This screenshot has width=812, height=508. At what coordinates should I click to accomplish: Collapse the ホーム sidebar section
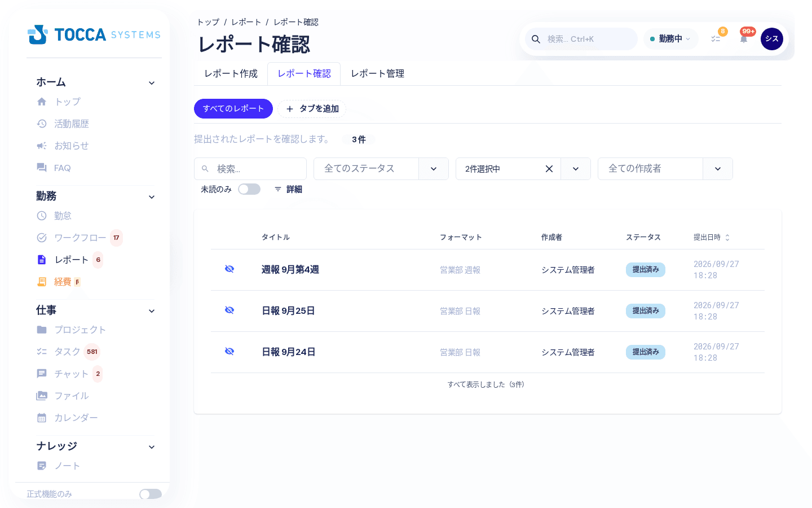pos(152,83)
